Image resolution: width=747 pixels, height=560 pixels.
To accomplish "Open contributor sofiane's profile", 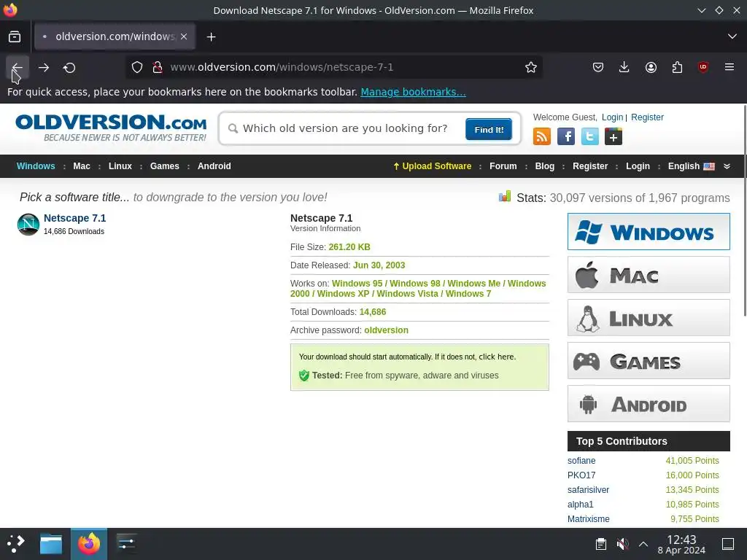I will pos(581,461).
